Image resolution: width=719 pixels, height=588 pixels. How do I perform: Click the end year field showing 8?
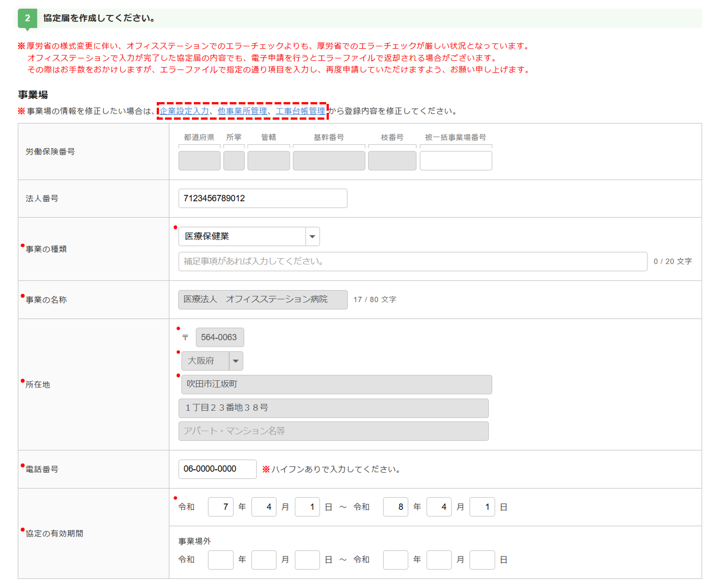tap(395, 507)
